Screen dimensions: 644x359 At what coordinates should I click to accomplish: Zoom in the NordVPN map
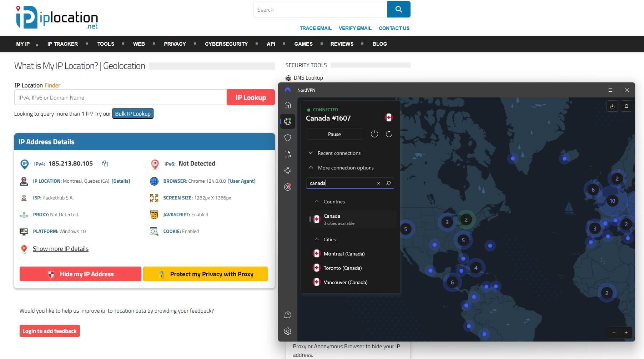point(626,333)
